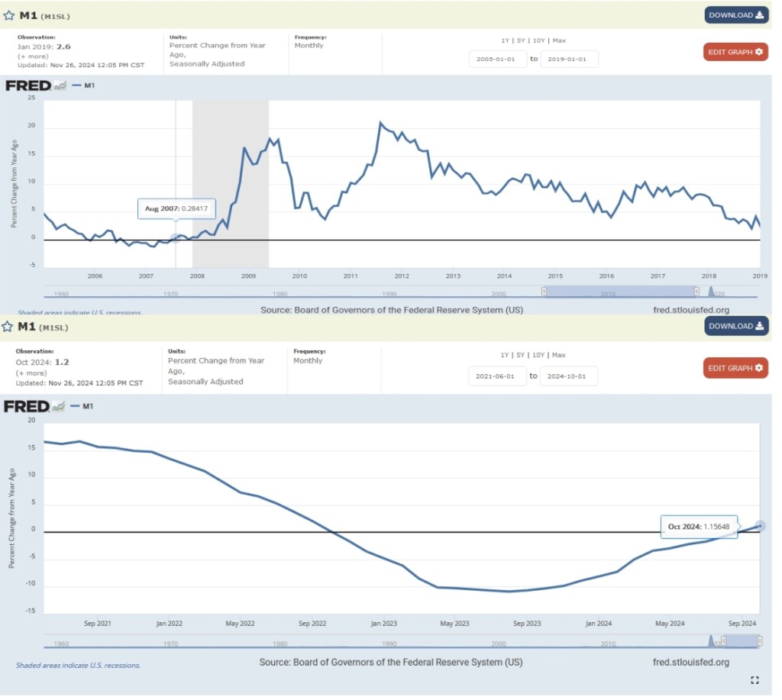Click the 'Jan 2023' x-axis label
782x700 pixels.
(x=384, y=623)
